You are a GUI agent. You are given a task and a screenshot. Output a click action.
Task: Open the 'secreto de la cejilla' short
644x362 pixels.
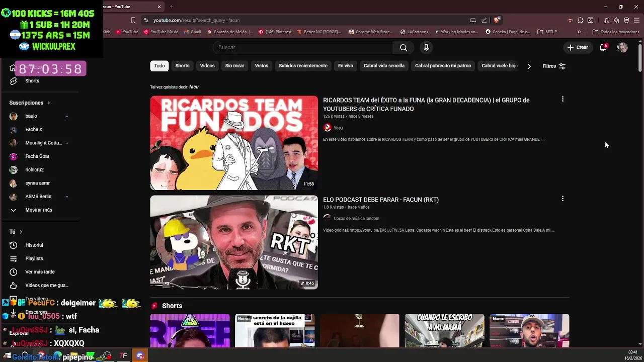tap(275, 330)
